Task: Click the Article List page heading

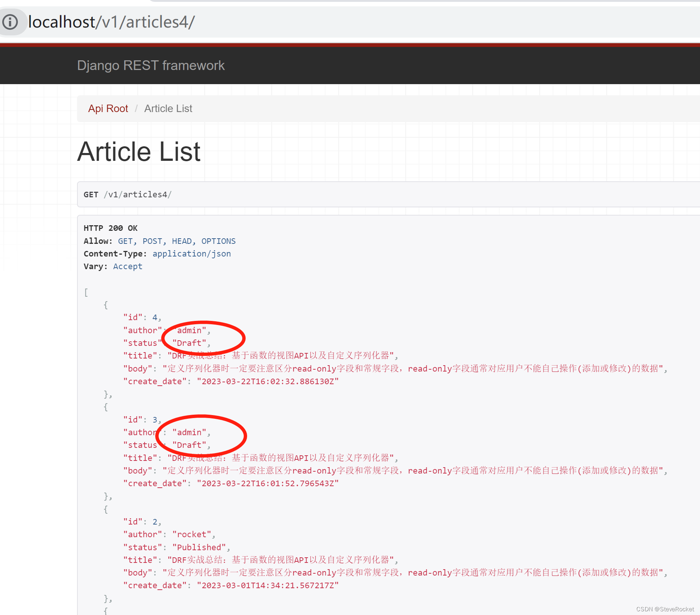Action: 138,151
